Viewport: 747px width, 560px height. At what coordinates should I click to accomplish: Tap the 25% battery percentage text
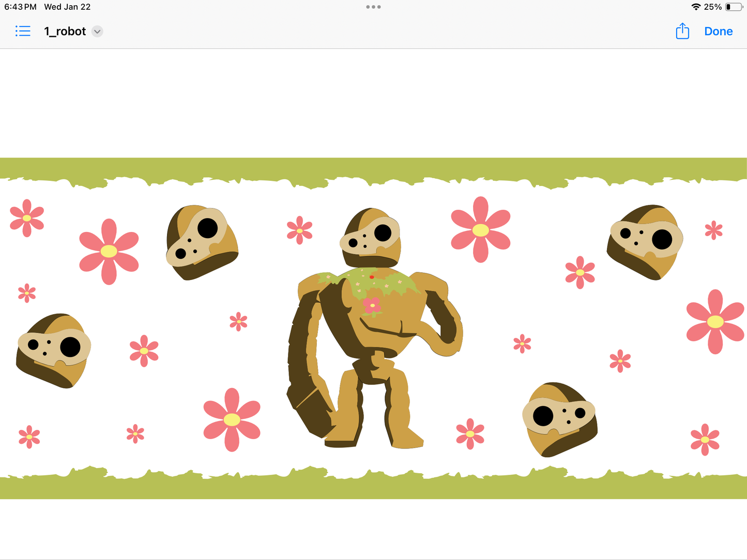point(713,7)
